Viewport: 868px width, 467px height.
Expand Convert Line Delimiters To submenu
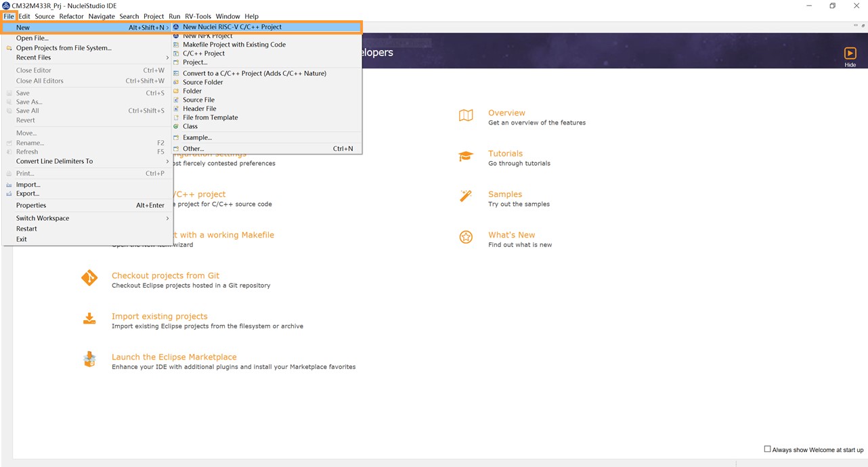168,161
